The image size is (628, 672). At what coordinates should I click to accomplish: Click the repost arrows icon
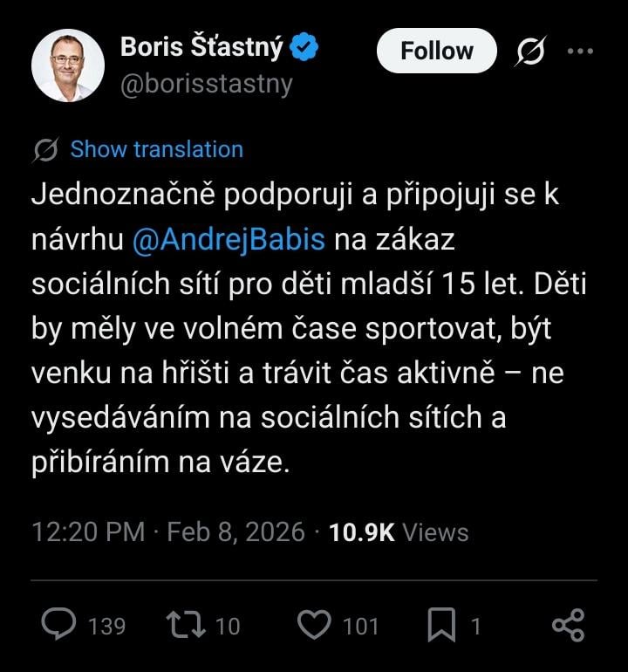(184, 625)
